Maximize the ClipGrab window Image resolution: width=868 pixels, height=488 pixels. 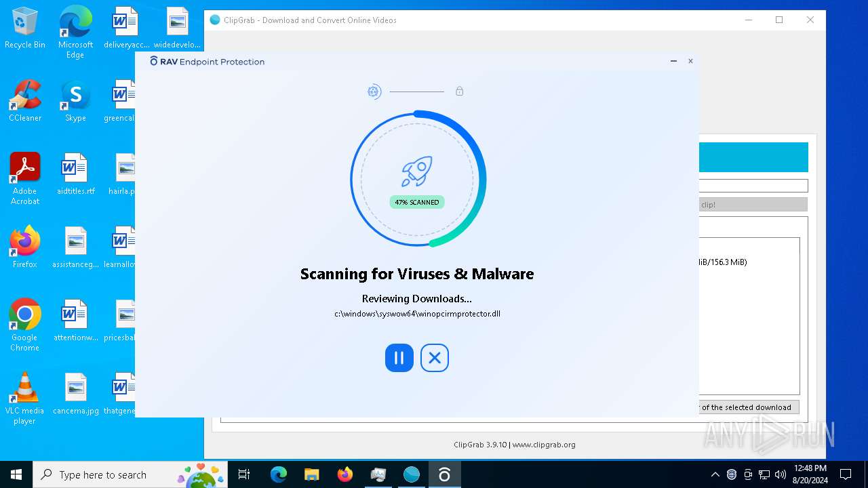click(x=779, y=20)
